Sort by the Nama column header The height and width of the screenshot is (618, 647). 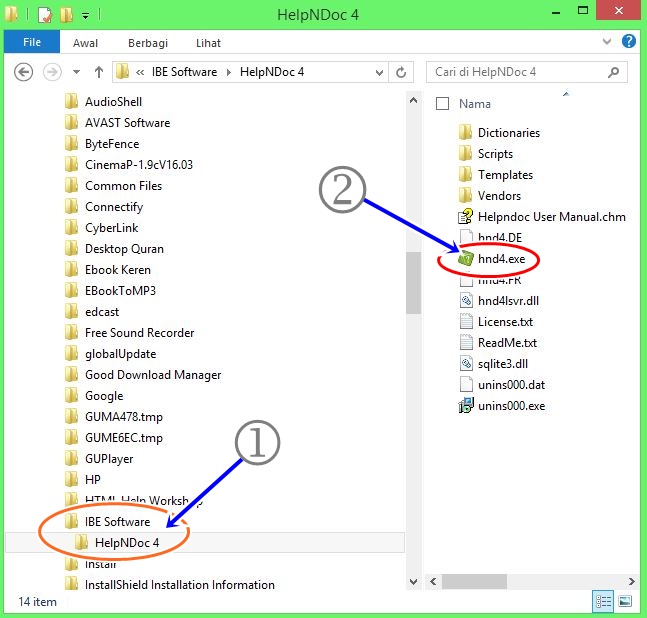point(475,104)
